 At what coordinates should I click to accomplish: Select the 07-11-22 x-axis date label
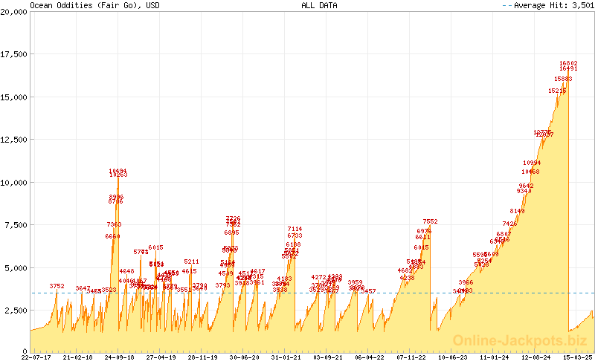coord(409,357)
